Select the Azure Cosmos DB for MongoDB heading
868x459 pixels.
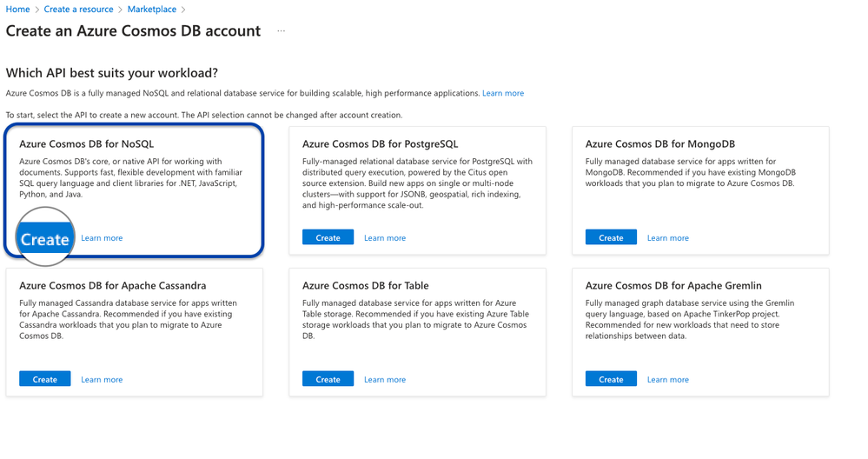coord(659,144)
